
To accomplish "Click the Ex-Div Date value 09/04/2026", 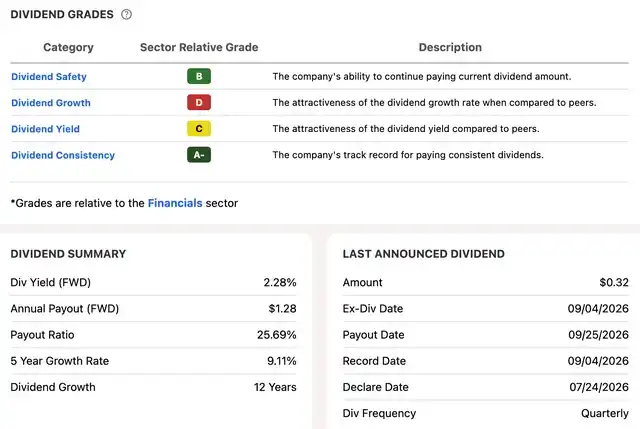I will (598, 309).
